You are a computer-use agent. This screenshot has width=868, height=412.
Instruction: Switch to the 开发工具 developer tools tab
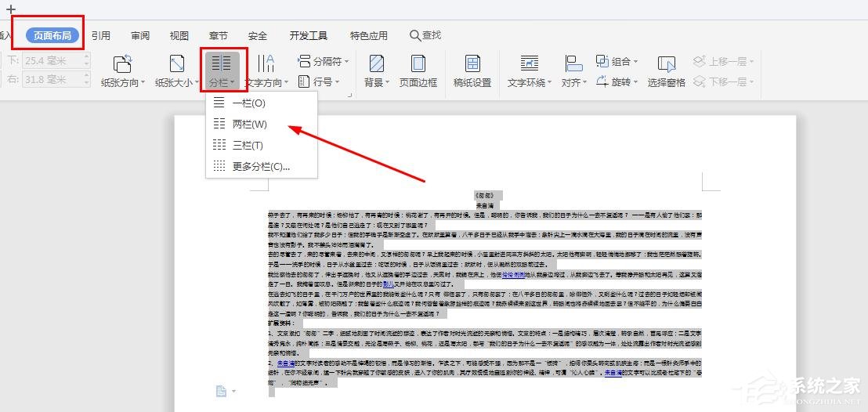309,35
